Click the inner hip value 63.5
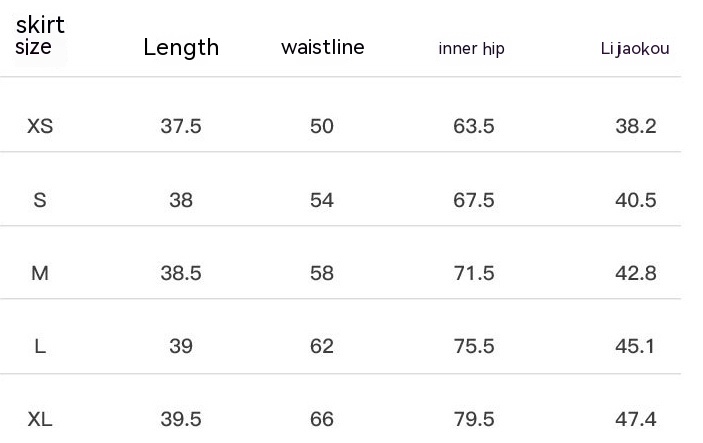 [474, 126]
